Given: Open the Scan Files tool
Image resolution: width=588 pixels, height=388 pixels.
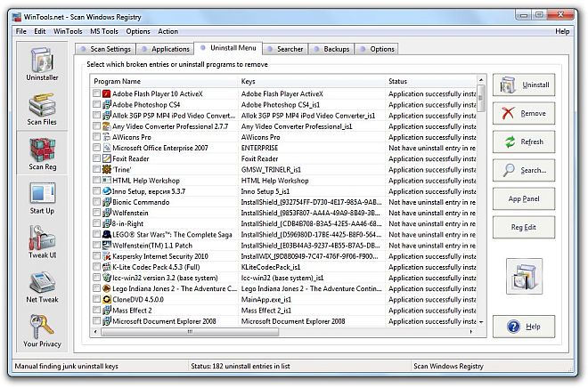Looking at the screenshot, I should click(x=42, y=109).
